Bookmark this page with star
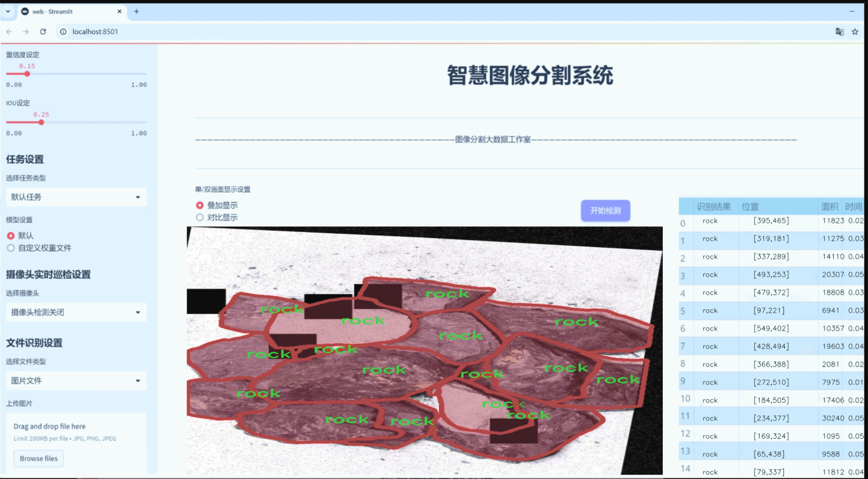This screenshot has height=479, width=868. point(855,31)
